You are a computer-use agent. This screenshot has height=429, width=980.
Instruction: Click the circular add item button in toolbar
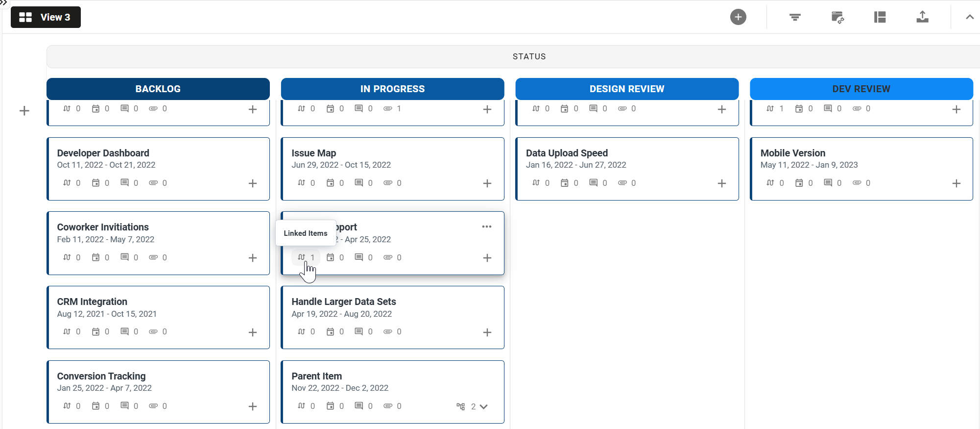[738, 17]
